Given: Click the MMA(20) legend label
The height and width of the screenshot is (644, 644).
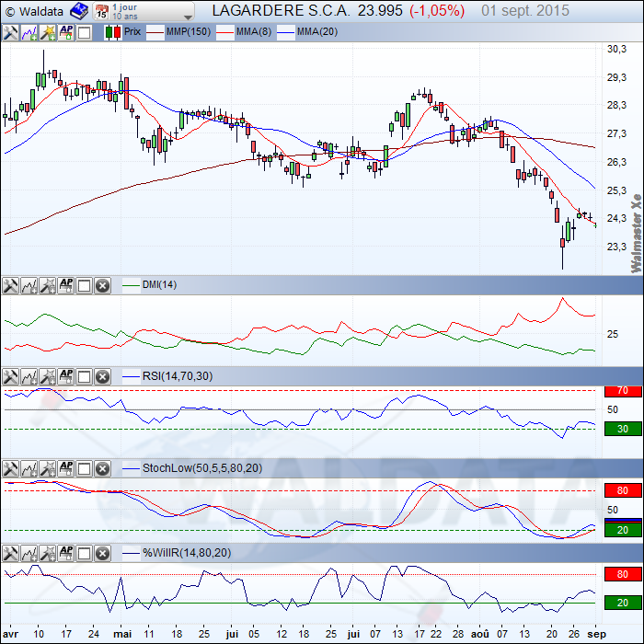Looking at the screenshot, I should tap(317, 32).
